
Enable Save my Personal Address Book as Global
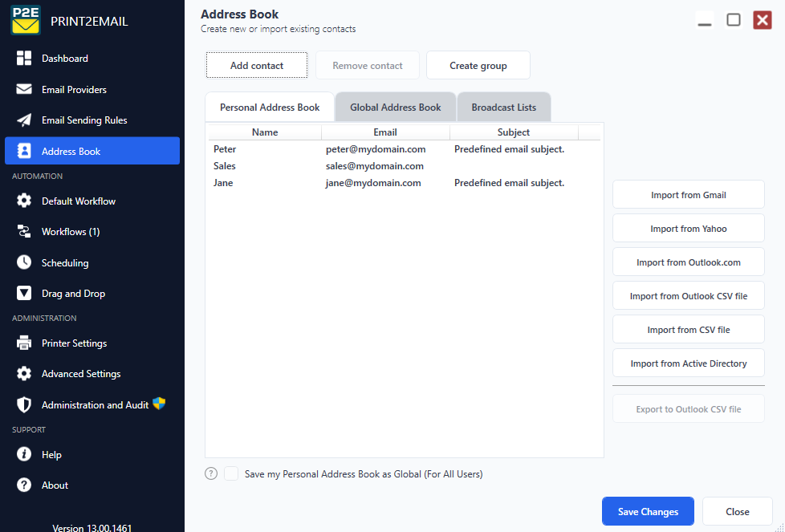(x=231, y=473)
